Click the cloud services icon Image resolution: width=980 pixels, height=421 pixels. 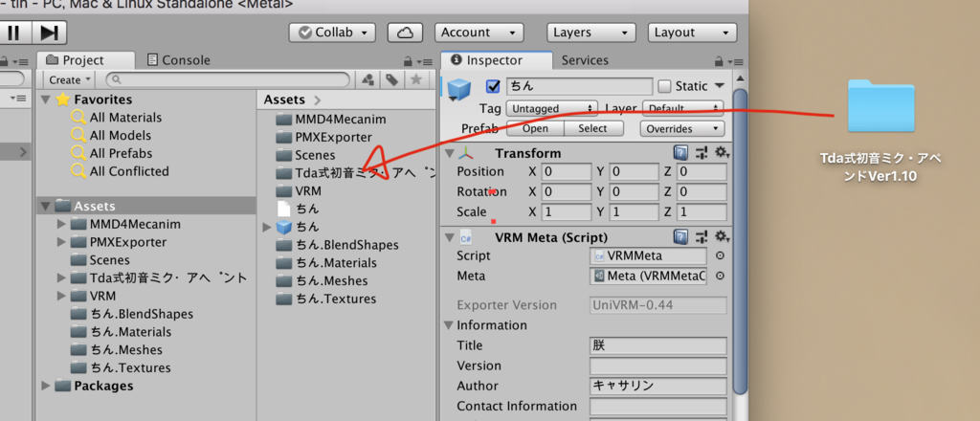pos(406,33)
